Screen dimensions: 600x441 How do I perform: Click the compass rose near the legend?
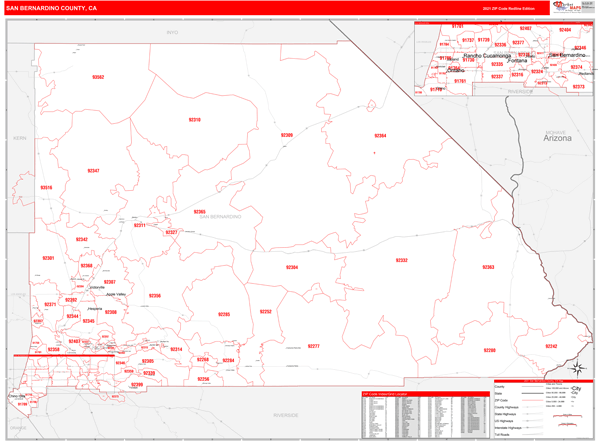point(577,370)
